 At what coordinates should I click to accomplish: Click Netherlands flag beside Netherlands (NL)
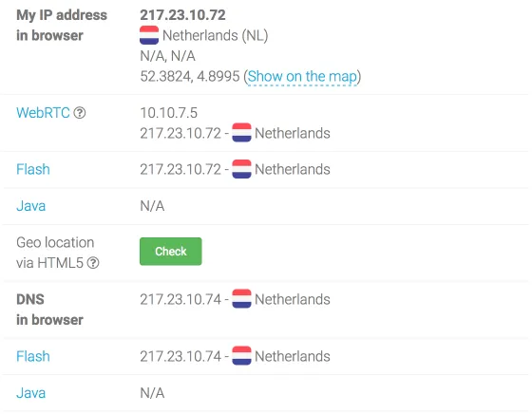[x=149, y=35]
